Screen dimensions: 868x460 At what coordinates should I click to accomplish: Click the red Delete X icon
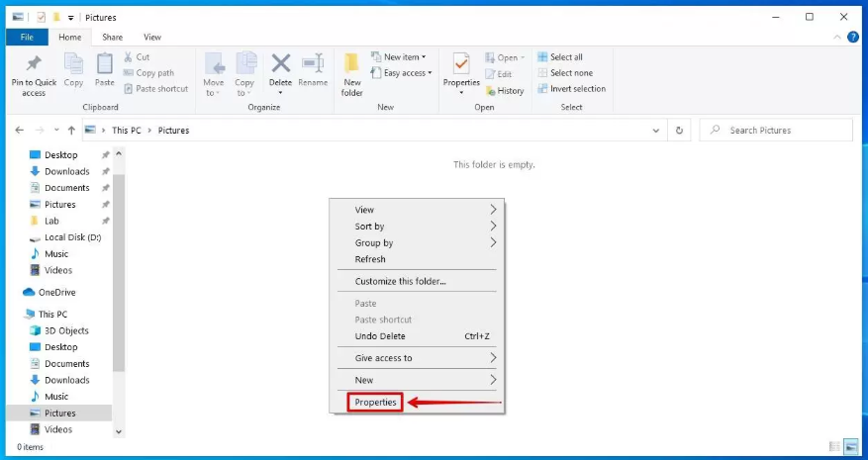281,63
